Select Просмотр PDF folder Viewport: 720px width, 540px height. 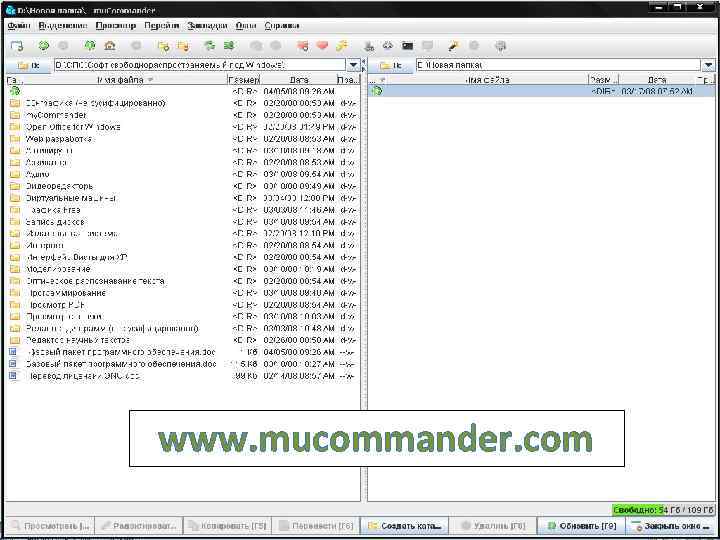click(x=183, y=305)
